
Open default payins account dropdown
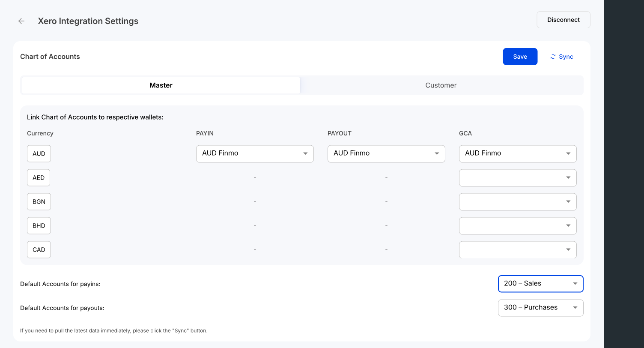(x=540, y=284)
